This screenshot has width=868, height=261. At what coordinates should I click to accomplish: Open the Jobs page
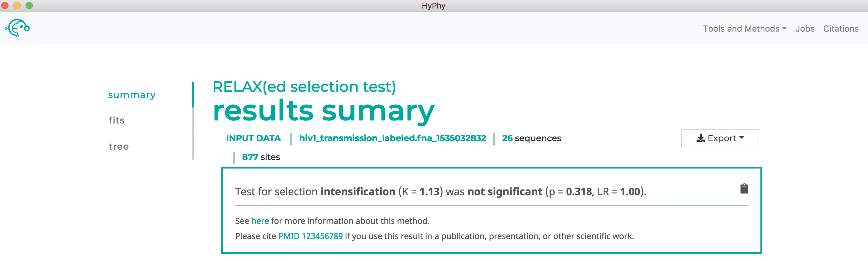(805, 29)
